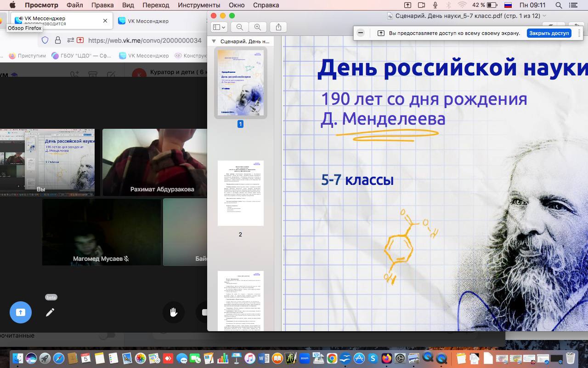
Task: Open the sidebar view mode dropdown
Action: click(x=219, y=27)
